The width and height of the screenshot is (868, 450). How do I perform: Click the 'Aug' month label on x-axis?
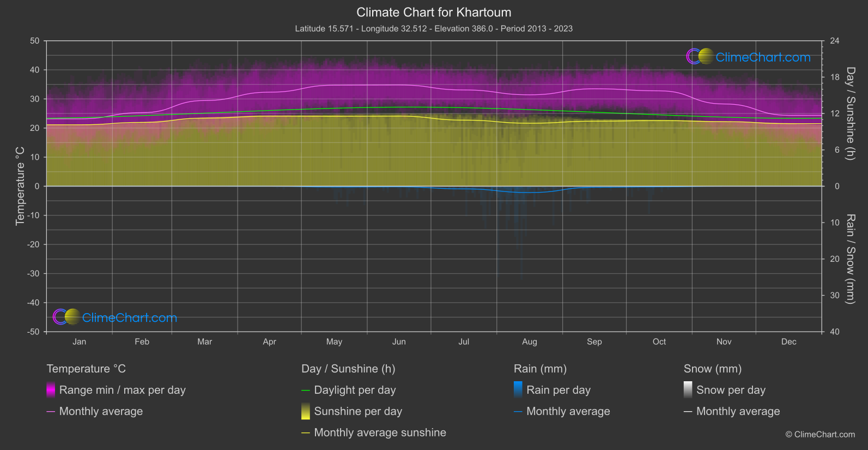tap(530, 341)
